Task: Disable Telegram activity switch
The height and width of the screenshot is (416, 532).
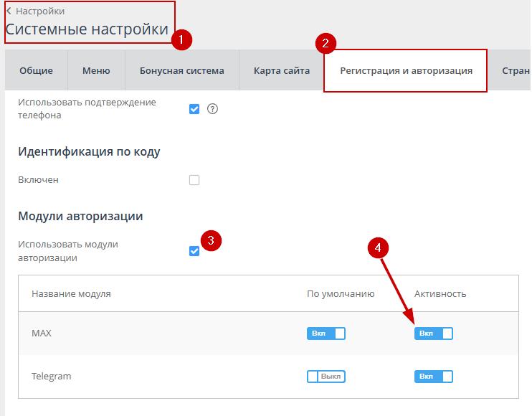Action: click(x=434, y=377)
